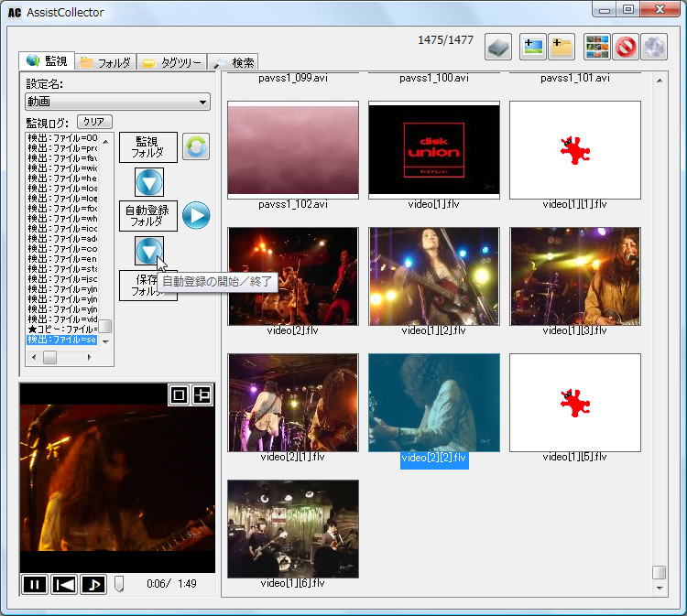Click the pavss1_100.avi file name

click(434, 78)
